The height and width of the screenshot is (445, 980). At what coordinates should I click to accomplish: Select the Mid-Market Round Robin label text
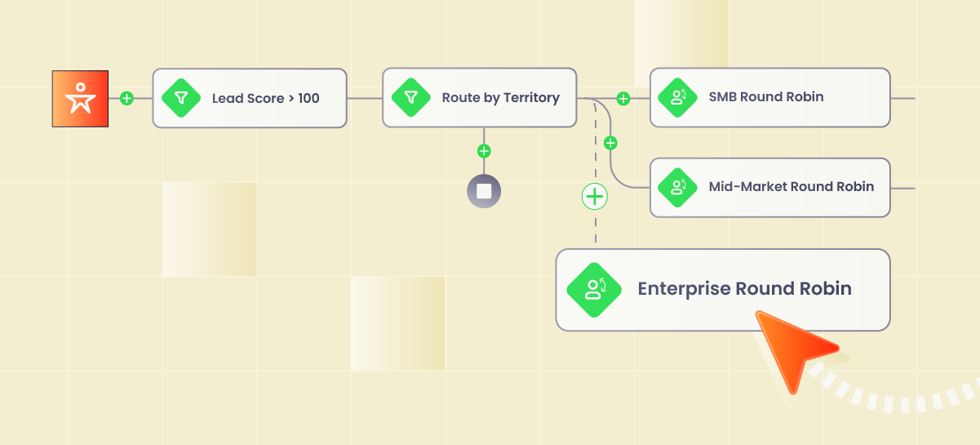click(x=791, y=187)
